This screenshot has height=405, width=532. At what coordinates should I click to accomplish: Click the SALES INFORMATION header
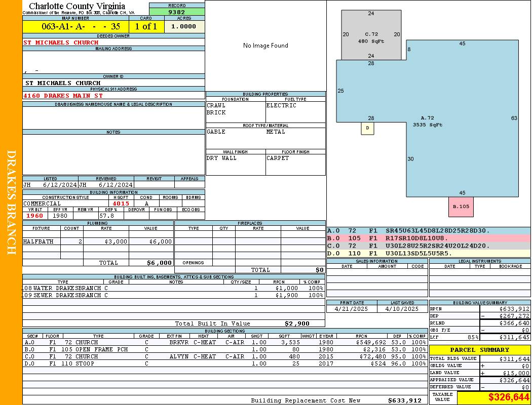(x=376, y=261)
